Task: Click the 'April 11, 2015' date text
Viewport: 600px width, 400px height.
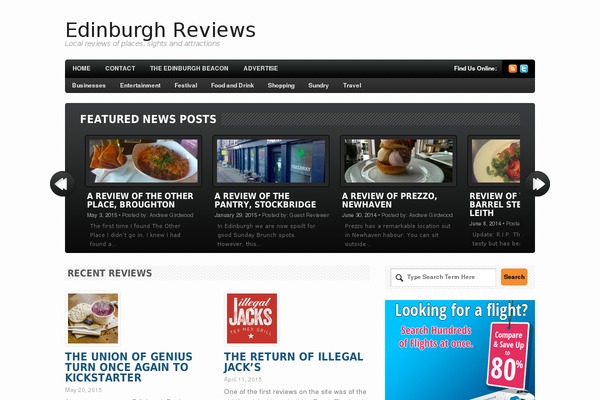Action: pyautogui.click(x=243, y=380)
